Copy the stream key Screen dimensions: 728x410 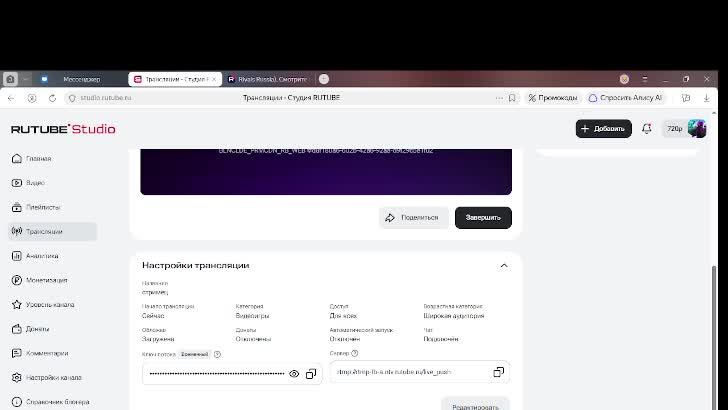pyautogui.click(x=311, y=374)
